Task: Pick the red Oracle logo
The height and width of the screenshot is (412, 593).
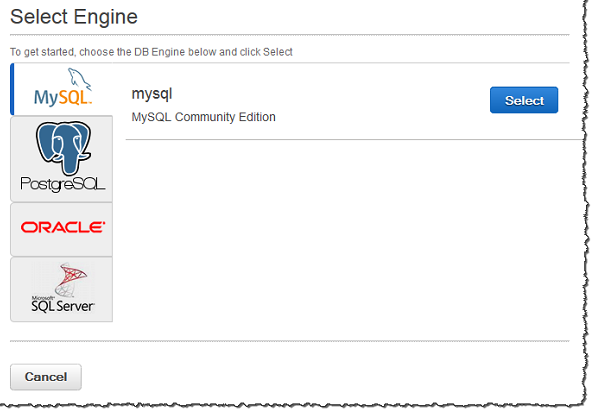Action: click(x=63, y=227)
